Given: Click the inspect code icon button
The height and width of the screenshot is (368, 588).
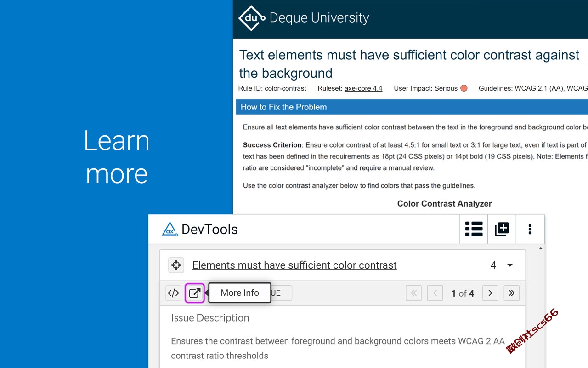Looking at the screenshot, I should coord(173,293).
